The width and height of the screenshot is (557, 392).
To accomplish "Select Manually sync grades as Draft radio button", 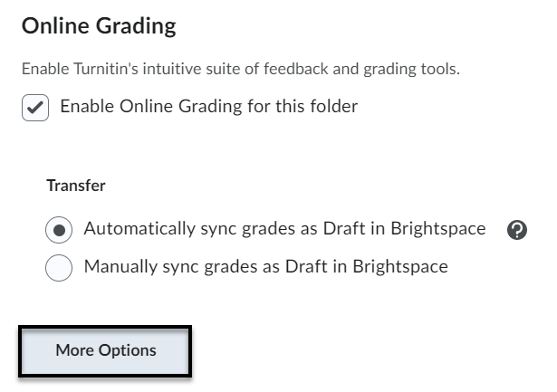I will [x=59, y=268].
